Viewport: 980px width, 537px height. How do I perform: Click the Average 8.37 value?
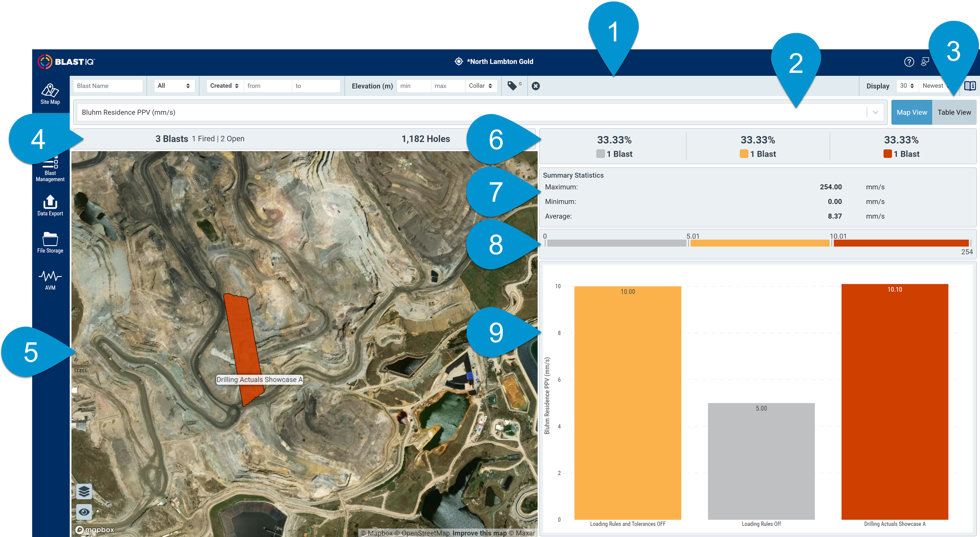(x=835, y=216)
